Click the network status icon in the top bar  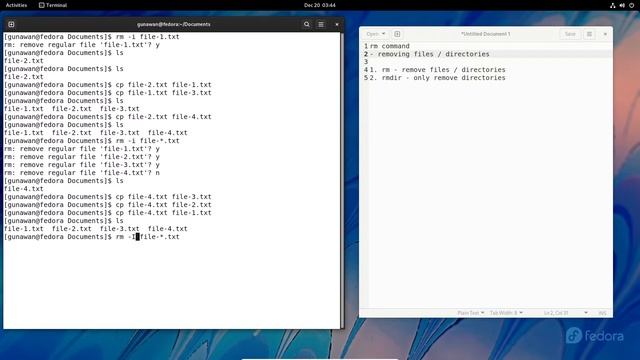click(x=613, y=5)
